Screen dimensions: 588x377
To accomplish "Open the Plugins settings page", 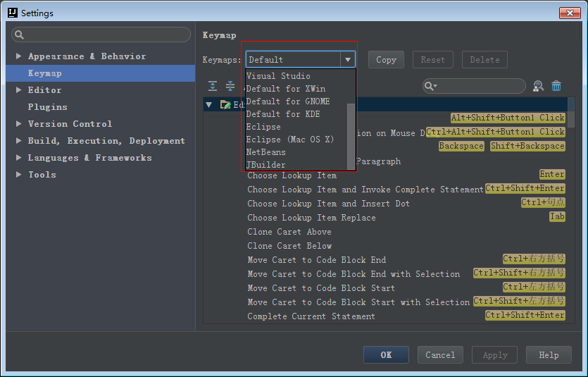I will pyautogui.click(x=47, y=107).
